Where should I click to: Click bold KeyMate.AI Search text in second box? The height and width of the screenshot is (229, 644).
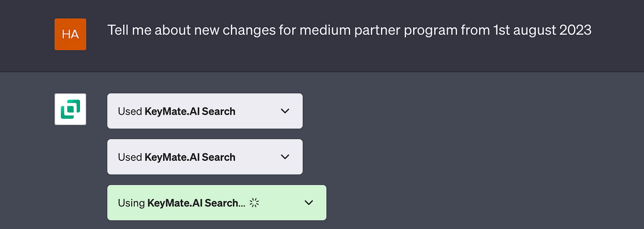click(190, 157)
